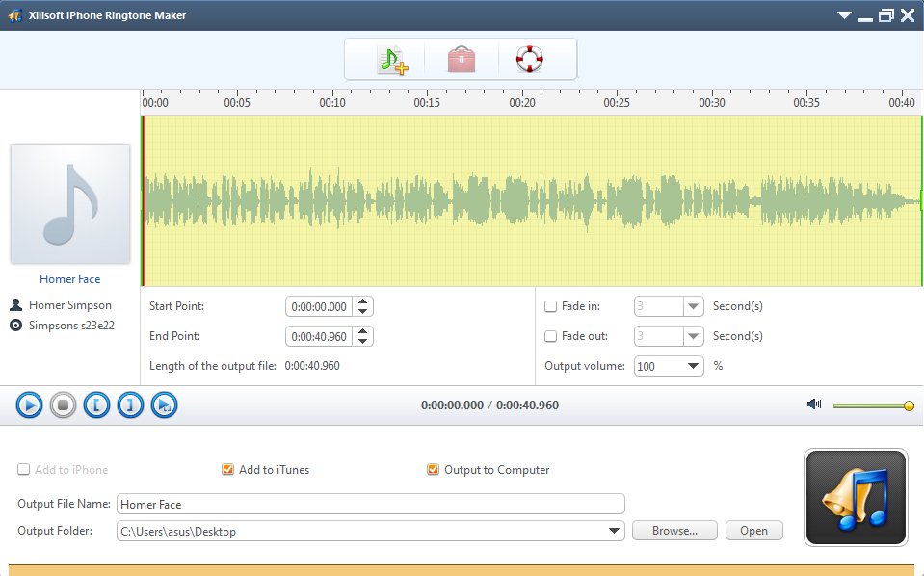Set start point with left bracket button
The image size is (924, 576).
point(96,406)
